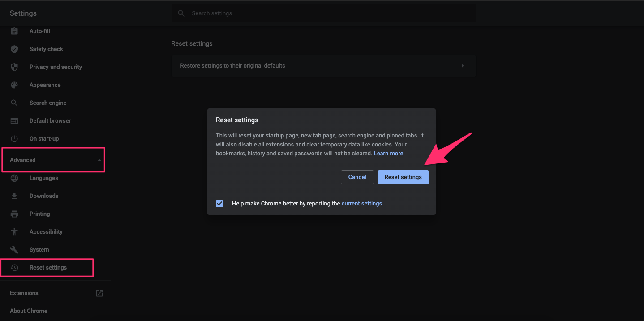644x321 pixels.
Task: Click the Downloads arrow icon
Action: [x=14, y=196]
